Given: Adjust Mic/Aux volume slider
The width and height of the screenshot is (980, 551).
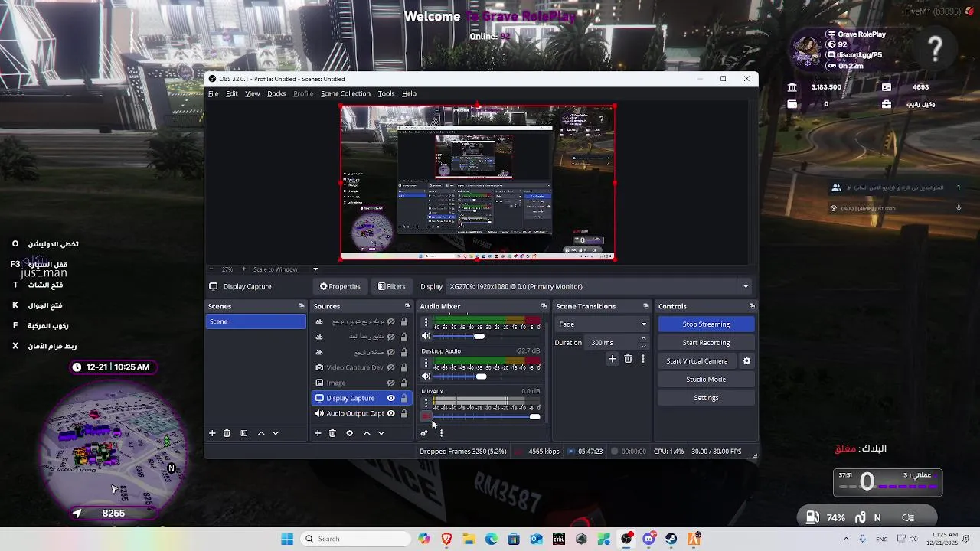Looking at the screenshot, I should point(486,416).
